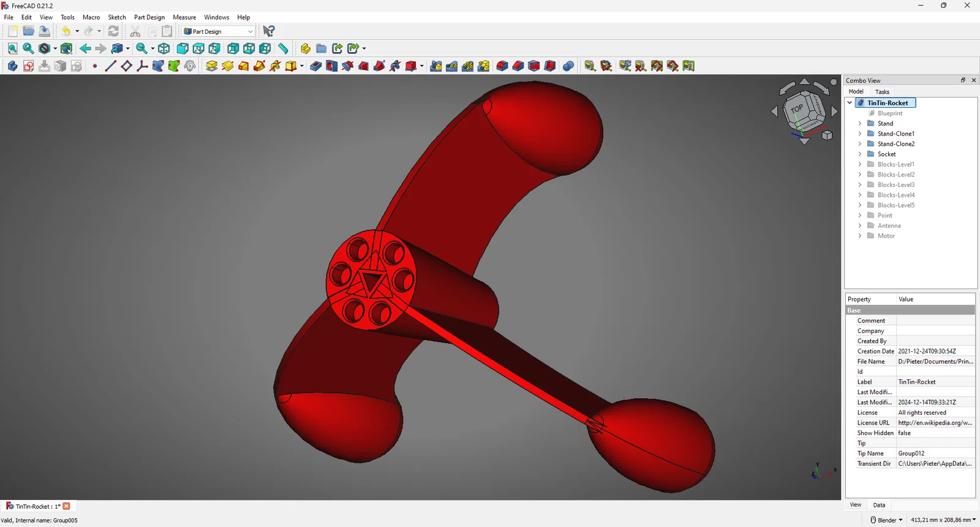Create a new document with toolbar icon
This screenshot has height=527, width=980.
click(x=12, y=31)
